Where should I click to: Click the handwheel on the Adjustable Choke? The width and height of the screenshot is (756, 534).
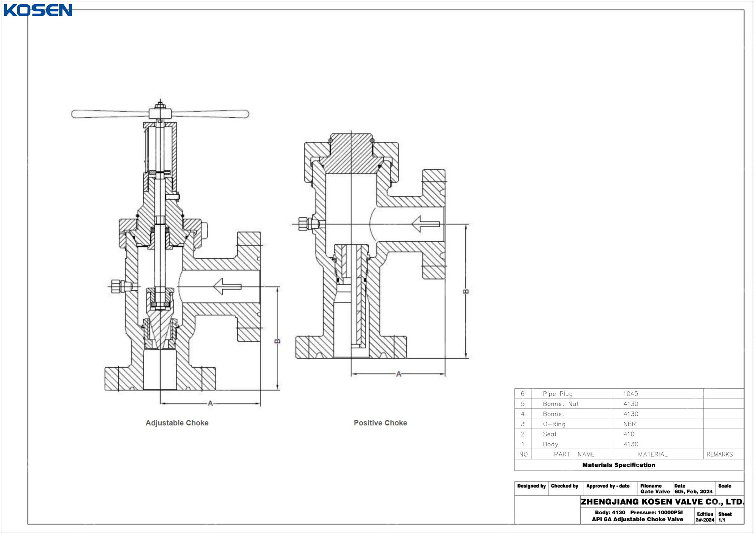pyautogui.click(x=160, y=113)
